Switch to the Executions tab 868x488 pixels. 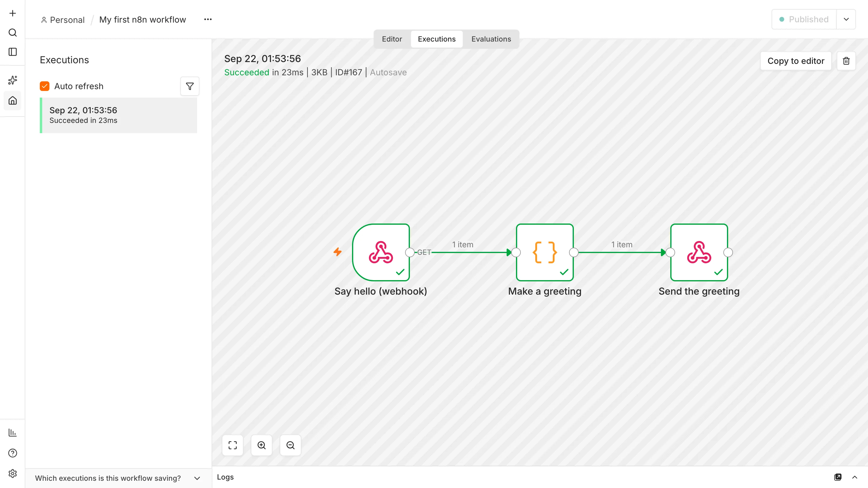coord(437,39)
